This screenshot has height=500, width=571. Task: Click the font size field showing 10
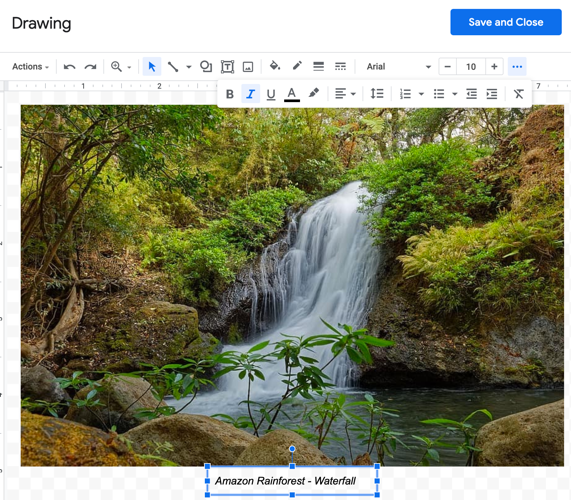tap(471, 67)
